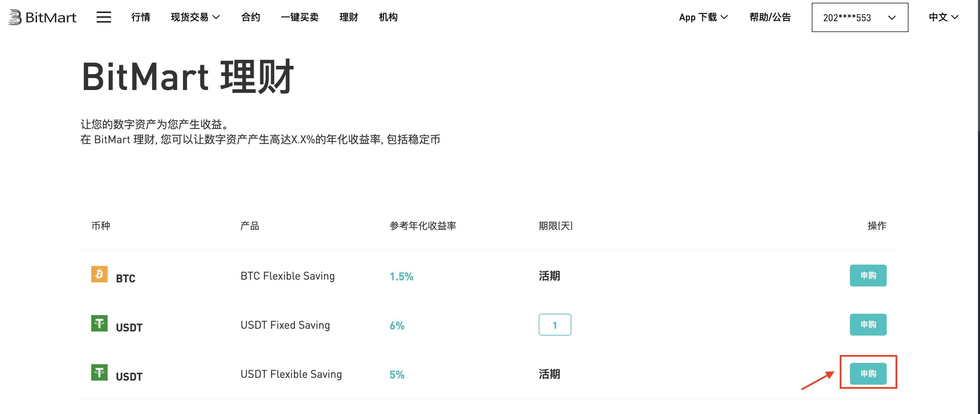
Task: Go to 行情 in the navigation
Action: 140,17
